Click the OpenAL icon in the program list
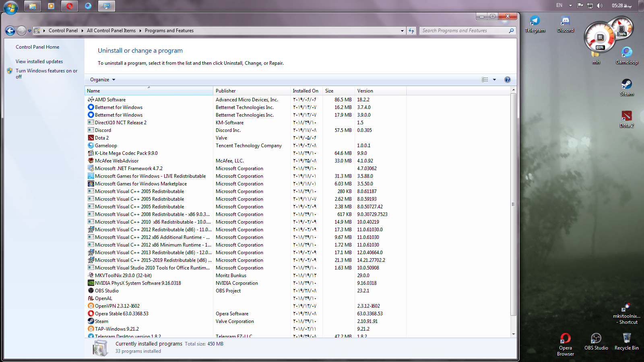 tap(91, 298)
